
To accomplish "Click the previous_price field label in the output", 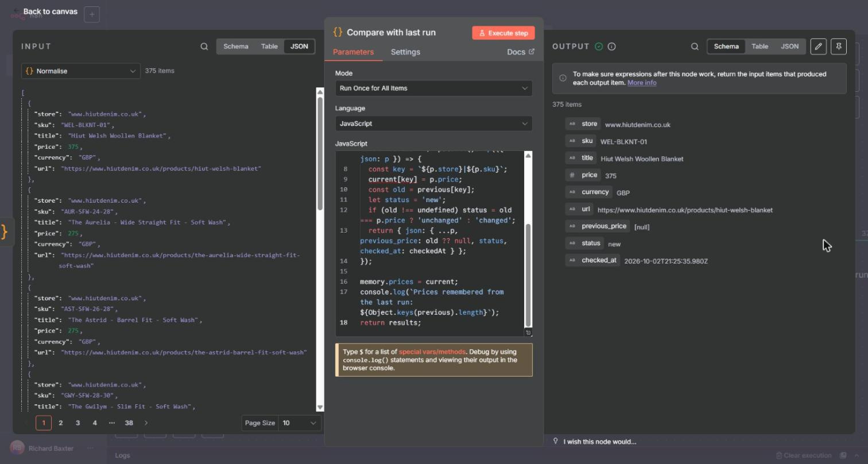I will point(604,226).
